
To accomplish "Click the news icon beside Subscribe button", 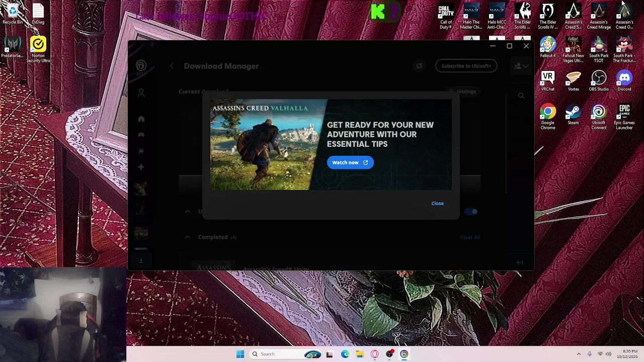I will tap(419, 65).
